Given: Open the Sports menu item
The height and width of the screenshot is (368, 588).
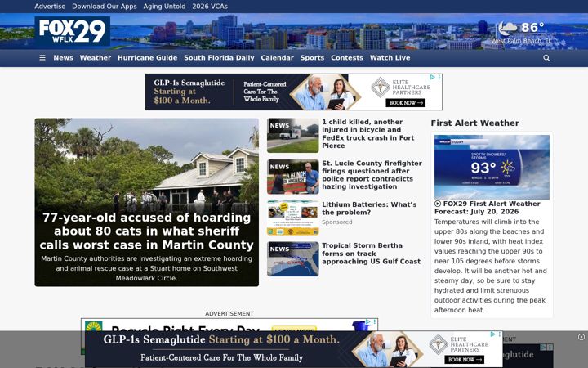Looking at the screenshot, I should [x=312, y=58].
